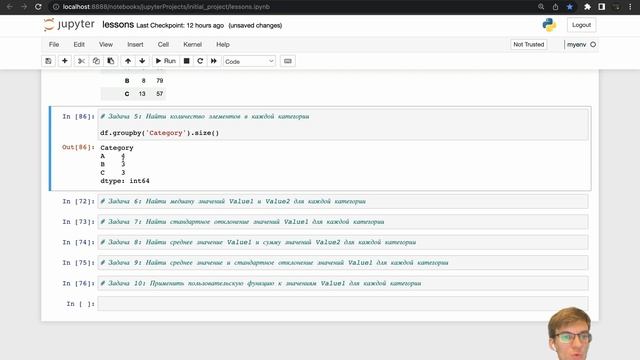Go forward in browser
640x360 pixels.
point(24,7)
